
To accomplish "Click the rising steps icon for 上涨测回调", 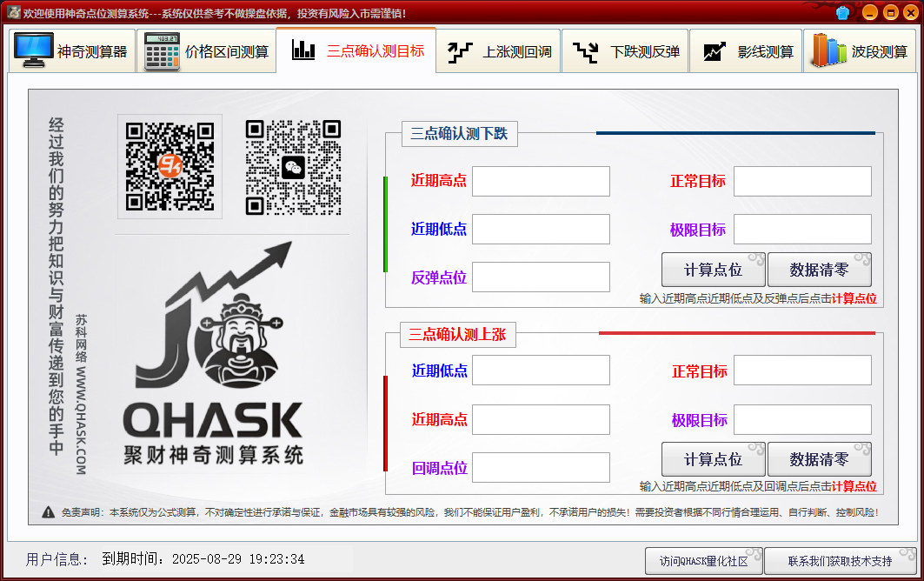I will (460, 52).
